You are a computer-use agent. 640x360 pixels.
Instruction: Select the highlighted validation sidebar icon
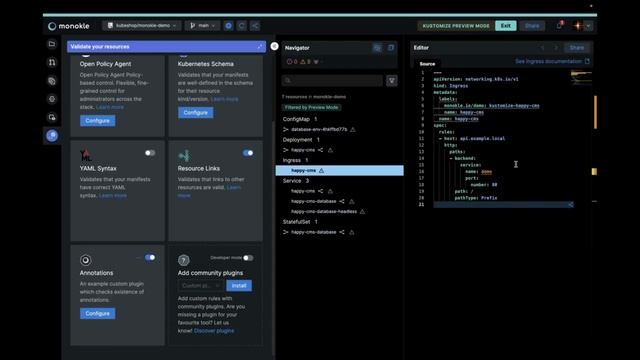52,136
